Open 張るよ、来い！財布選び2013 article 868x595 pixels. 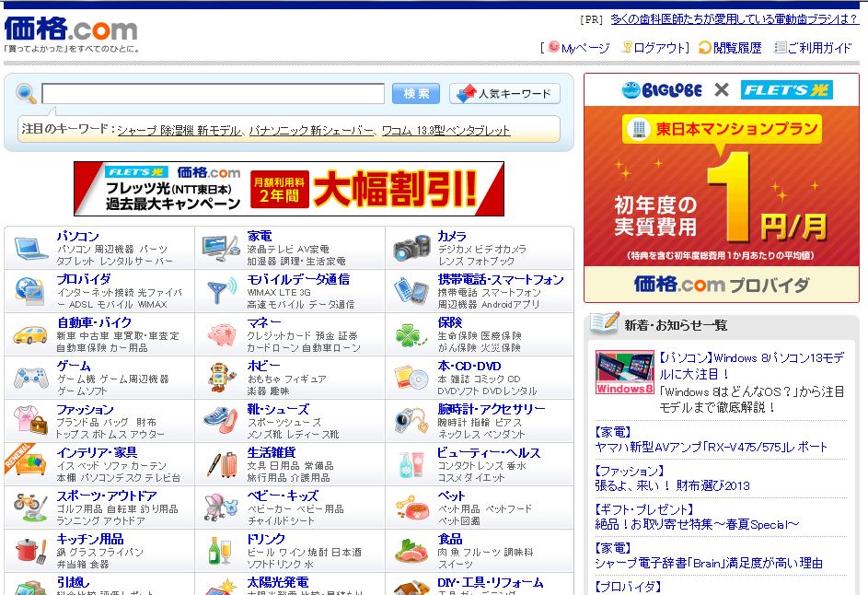pos(672,486)
